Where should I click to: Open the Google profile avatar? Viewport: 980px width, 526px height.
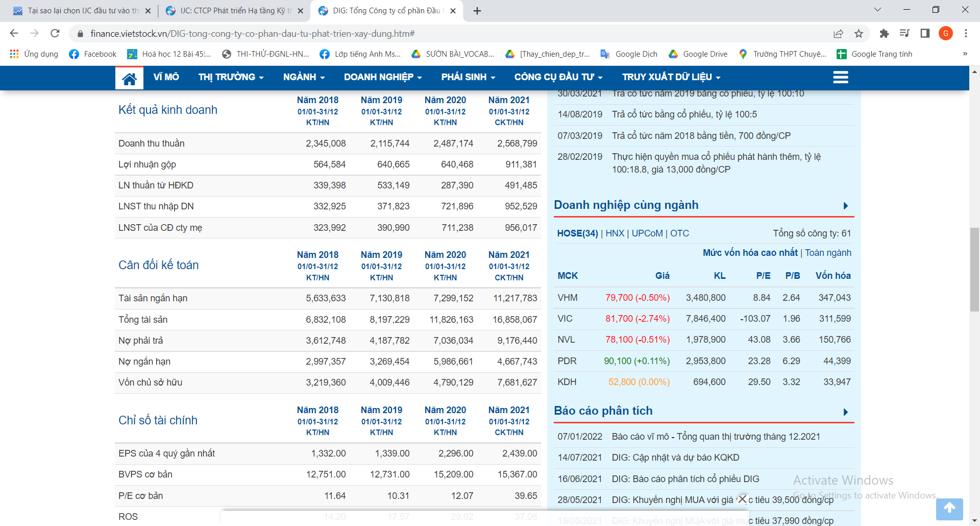coord(946,33)
